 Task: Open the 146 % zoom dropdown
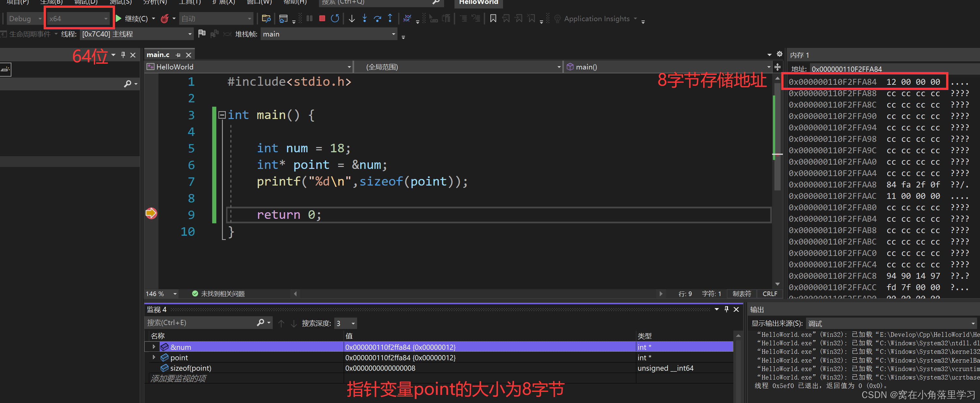coord(161,294)
